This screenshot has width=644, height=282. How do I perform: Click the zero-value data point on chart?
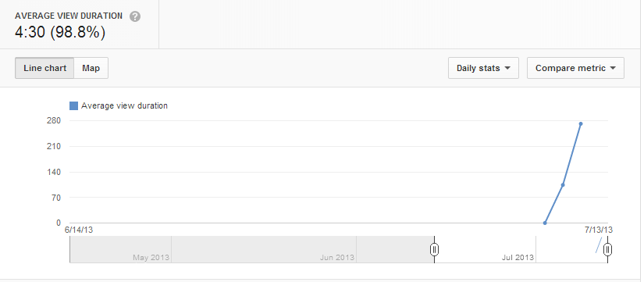coord(545,223)
